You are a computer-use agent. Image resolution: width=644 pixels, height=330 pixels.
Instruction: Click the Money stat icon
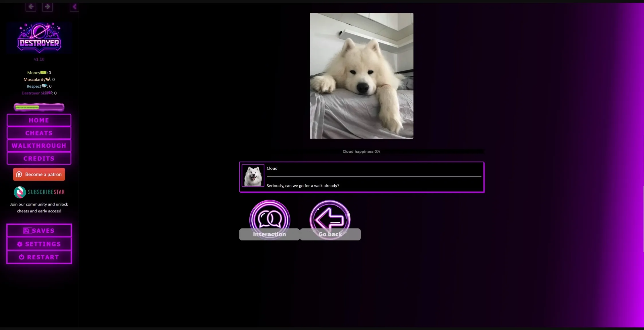[x=43, y=73]
